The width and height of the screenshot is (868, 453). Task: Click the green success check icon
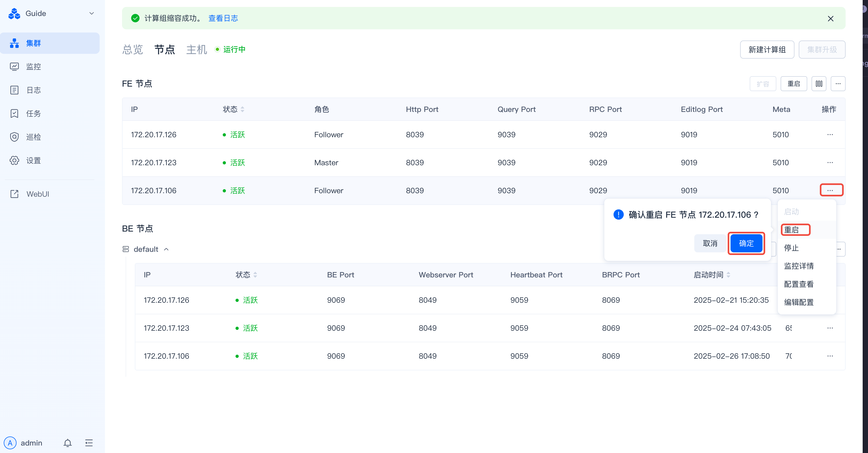[135, 18]
